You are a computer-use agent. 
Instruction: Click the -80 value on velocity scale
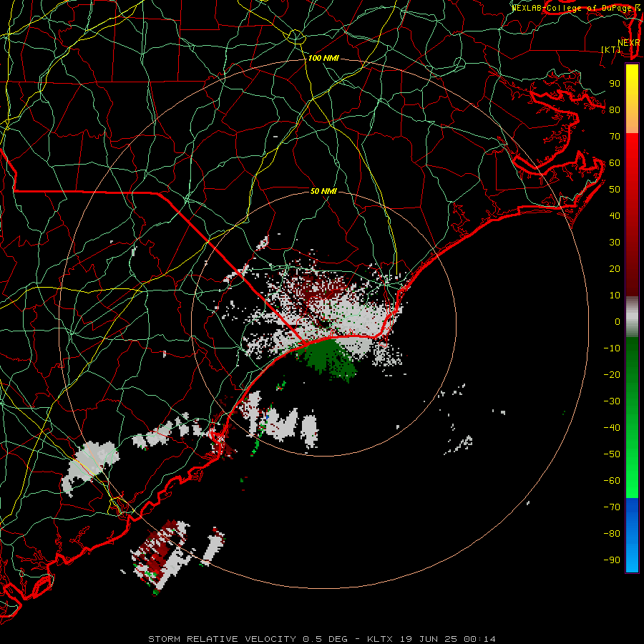coord(612,534)
